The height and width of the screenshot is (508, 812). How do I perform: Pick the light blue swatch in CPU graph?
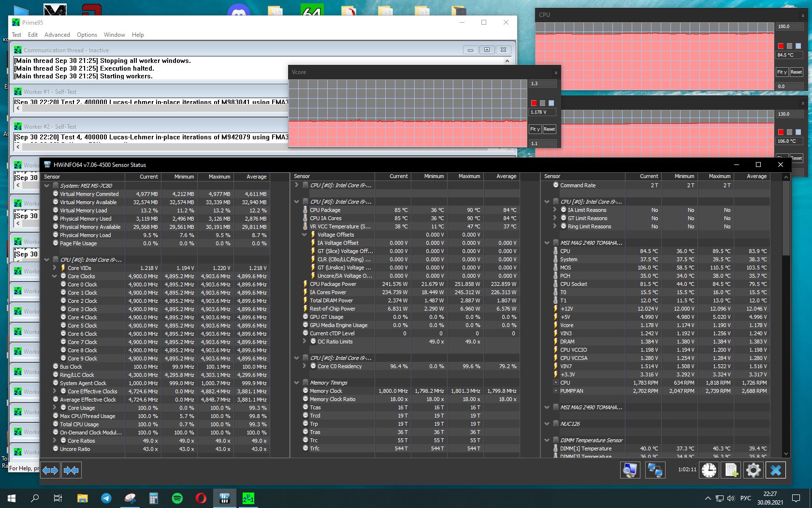pyautogui.click(x=798, y=46)
